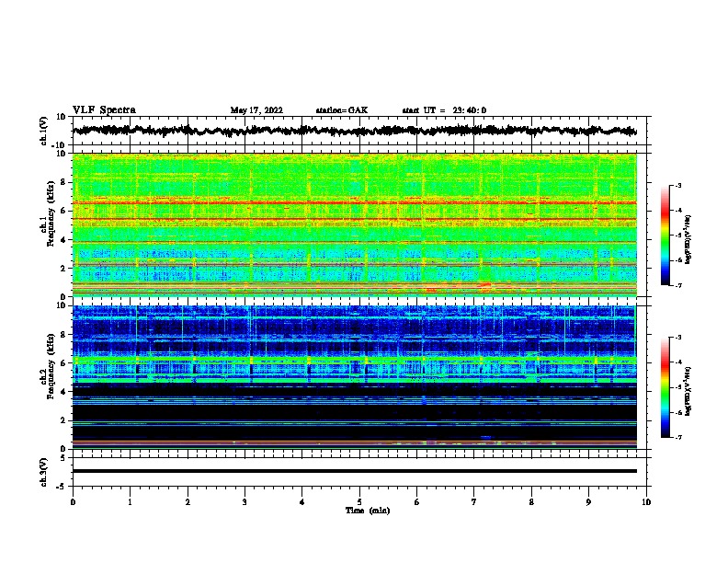This screenshot has height=563, width=728.
Task: Click the "VLF Spectra" plot title
Action: [104, 110]
